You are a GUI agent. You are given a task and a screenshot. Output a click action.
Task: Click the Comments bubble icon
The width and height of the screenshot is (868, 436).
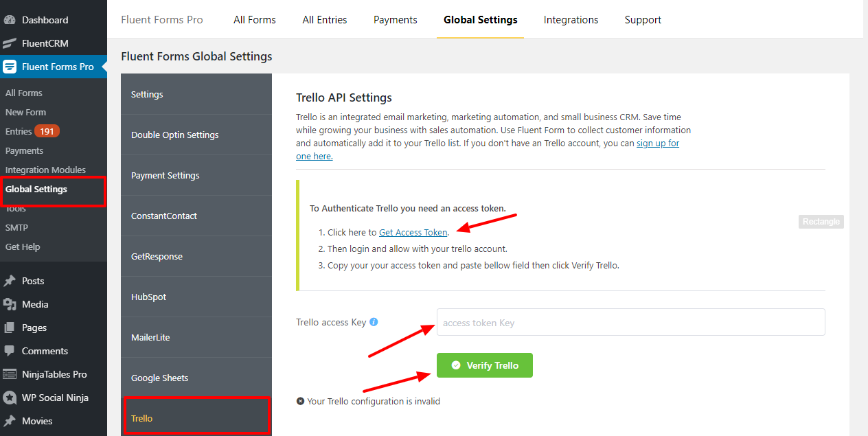10,351
